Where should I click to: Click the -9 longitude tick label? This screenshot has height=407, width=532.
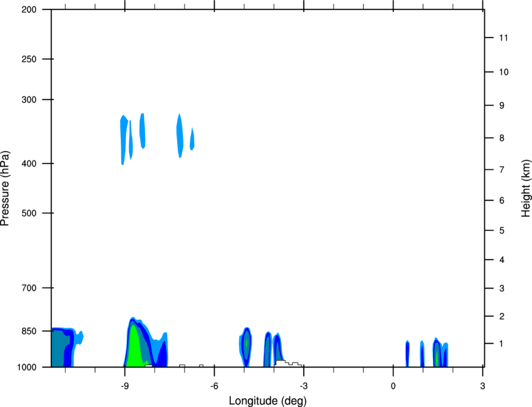[125, 386]
